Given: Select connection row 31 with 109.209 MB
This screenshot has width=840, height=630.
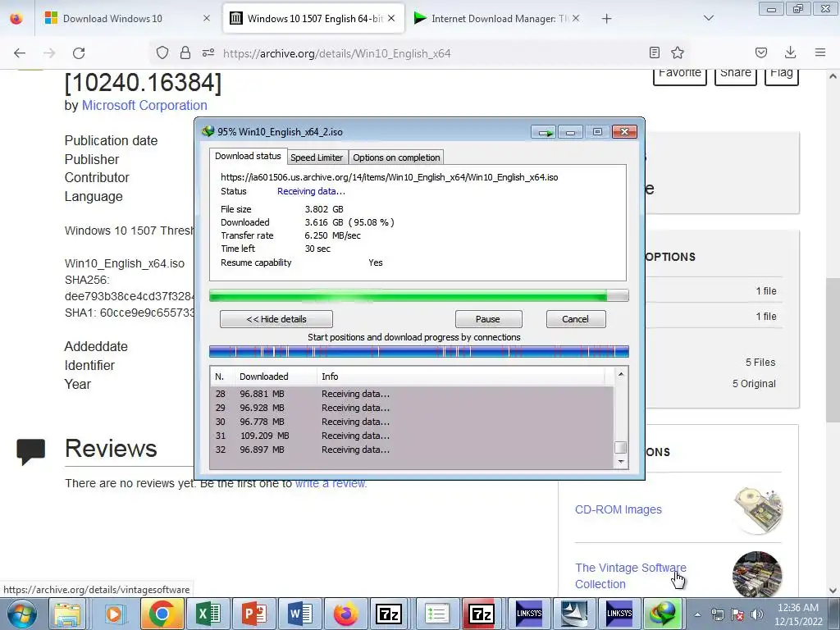Looking at the screenshot, I should tap(412, 436).
